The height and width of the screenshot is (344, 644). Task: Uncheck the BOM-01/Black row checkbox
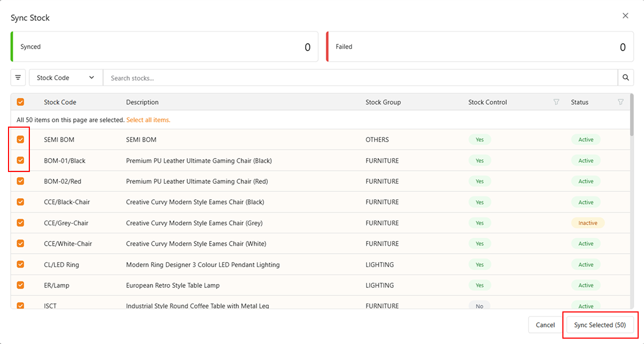pos(20,160)
